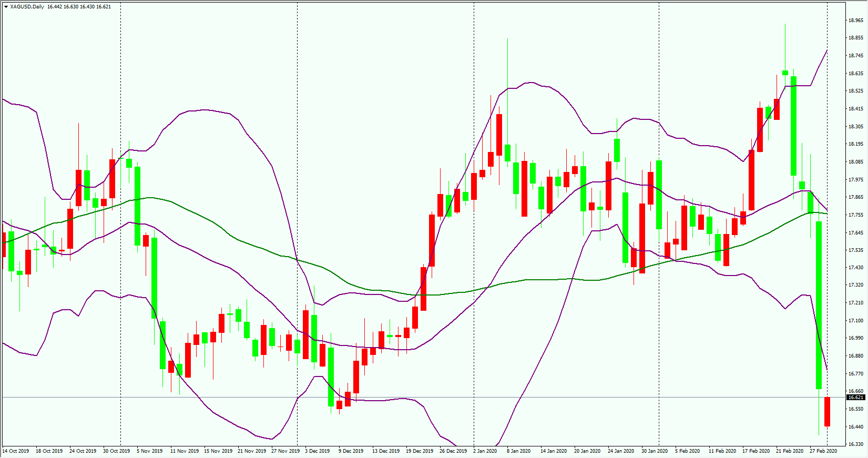Select the most recent red candlestick
Viewport: 868px width, 458px height.
(x=827, y=412)
